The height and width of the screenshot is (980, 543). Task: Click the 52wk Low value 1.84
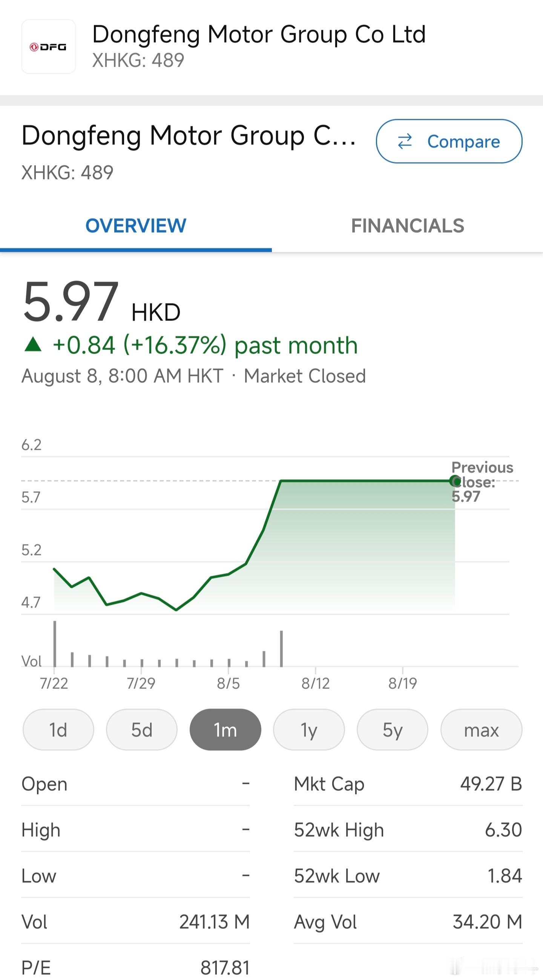pos(505,876)
